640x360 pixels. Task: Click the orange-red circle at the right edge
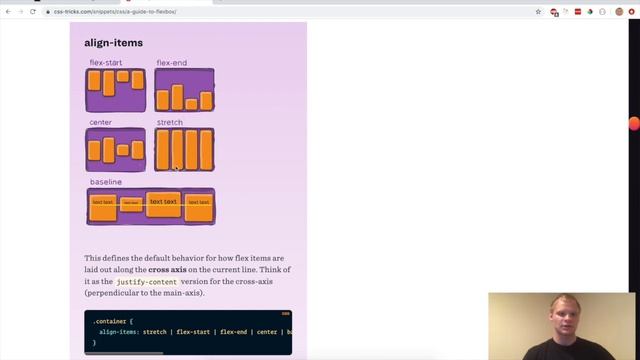pyautogui.click(x=634, y=124)
